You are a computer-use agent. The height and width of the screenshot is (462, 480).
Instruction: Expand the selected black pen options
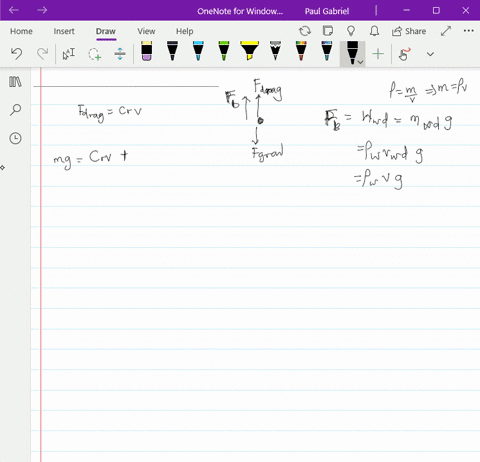pos(360,62)
